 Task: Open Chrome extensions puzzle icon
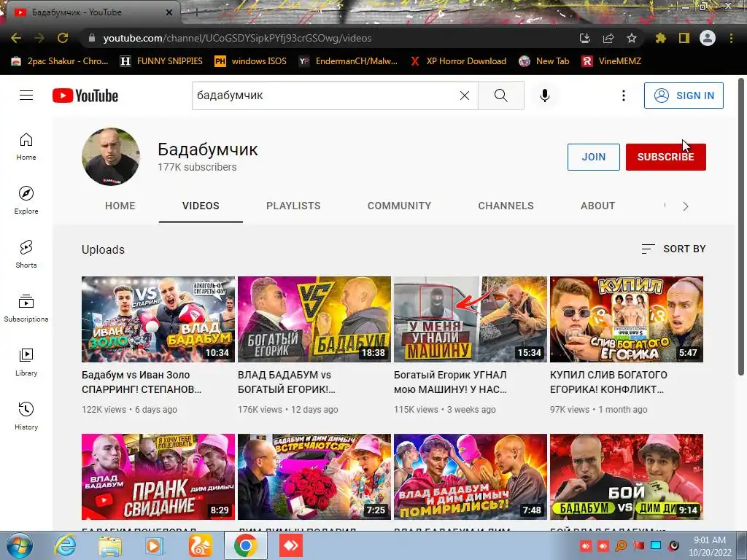(661, 38)
